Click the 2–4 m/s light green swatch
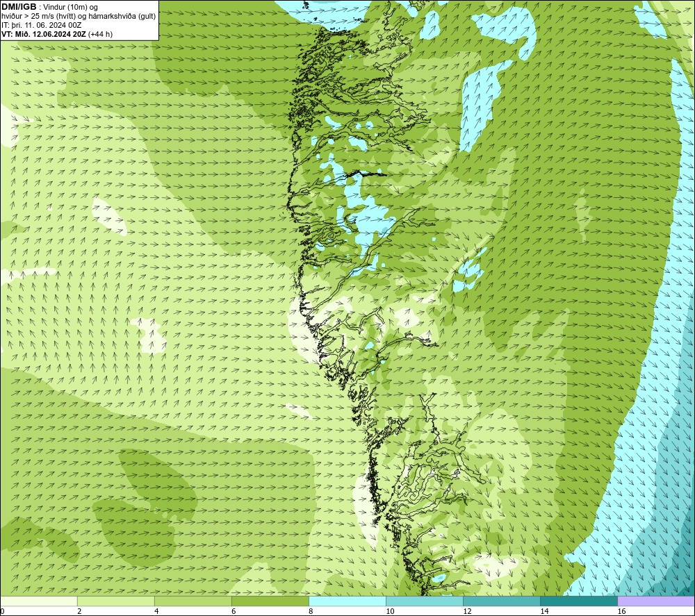Screen dimensions: 695x616 (x=115, y=601)
